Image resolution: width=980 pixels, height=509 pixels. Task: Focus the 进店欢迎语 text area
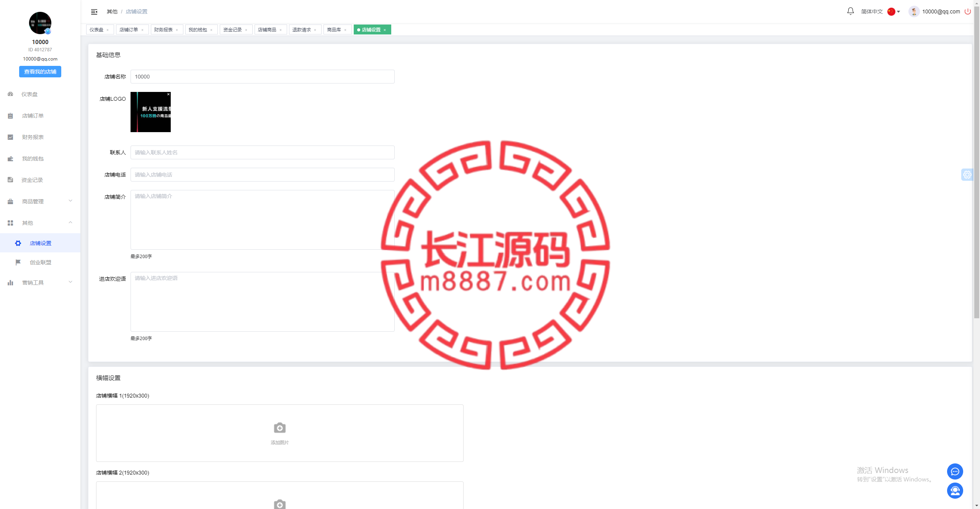coord(263,302)
